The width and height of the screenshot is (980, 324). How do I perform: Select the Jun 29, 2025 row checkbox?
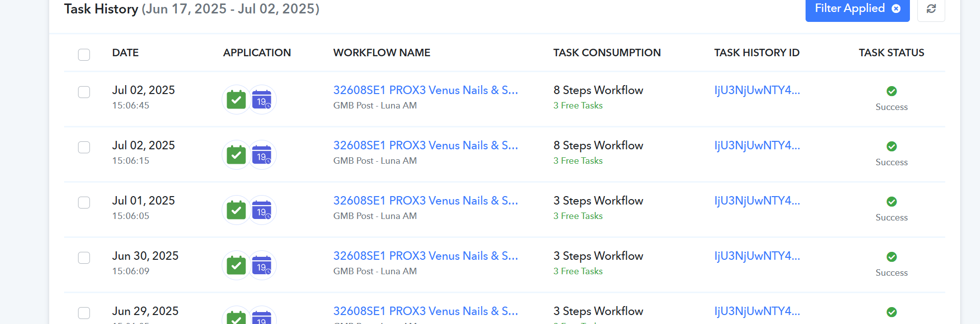coord(84,313)
